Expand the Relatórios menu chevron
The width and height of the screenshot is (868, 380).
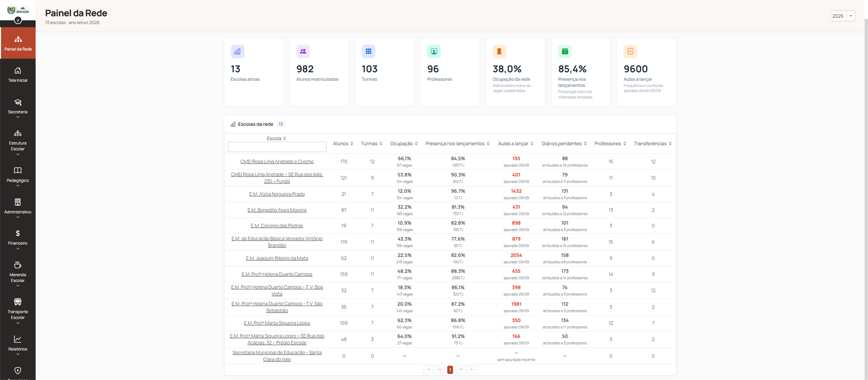click(x=18, y=354)
